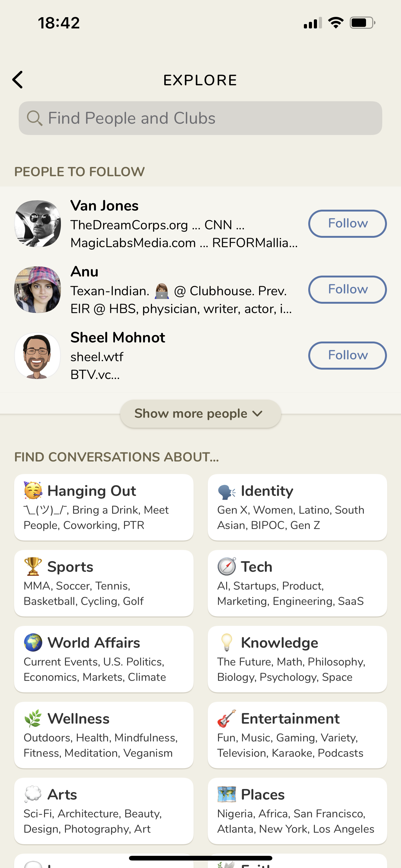
Task: Open Van Jones profile picture
Action: [38, 224]
